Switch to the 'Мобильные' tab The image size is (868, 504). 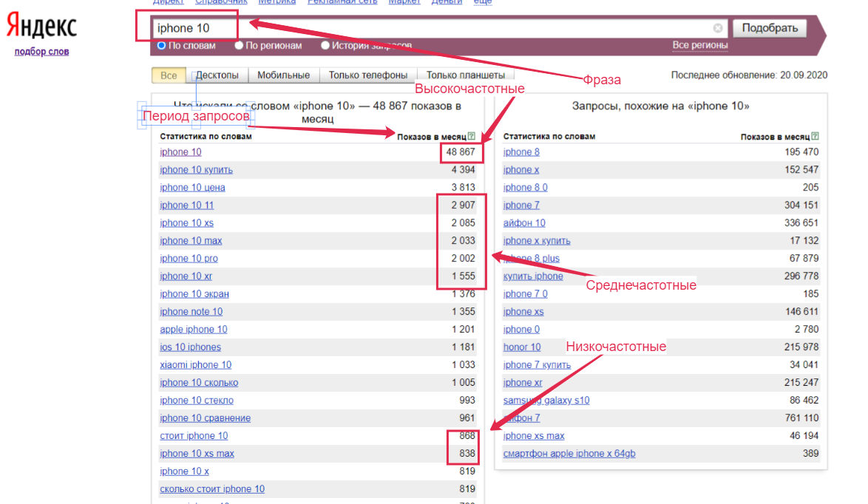(283, 75)
